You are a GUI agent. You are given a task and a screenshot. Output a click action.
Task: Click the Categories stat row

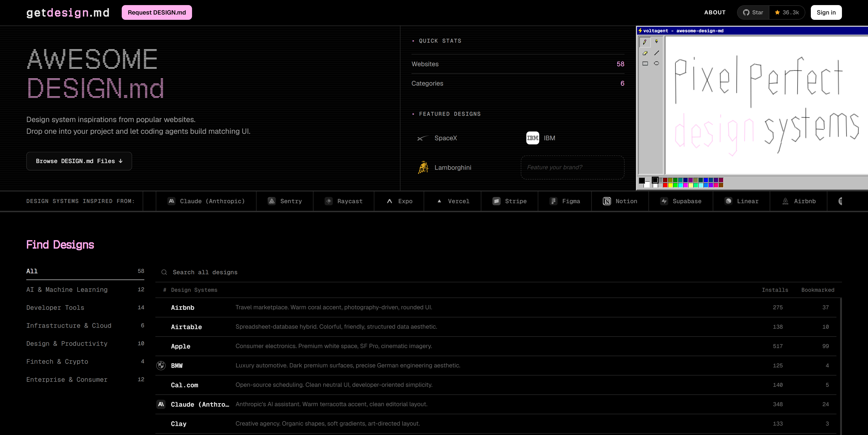pyautogui.click(x=518, y=83)
